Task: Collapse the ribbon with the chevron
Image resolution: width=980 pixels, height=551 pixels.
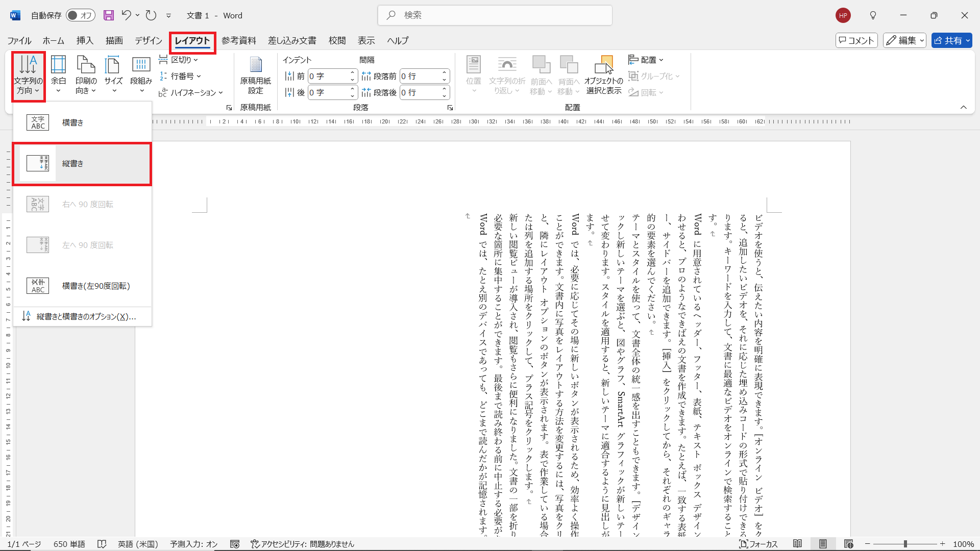Action: 964,107
